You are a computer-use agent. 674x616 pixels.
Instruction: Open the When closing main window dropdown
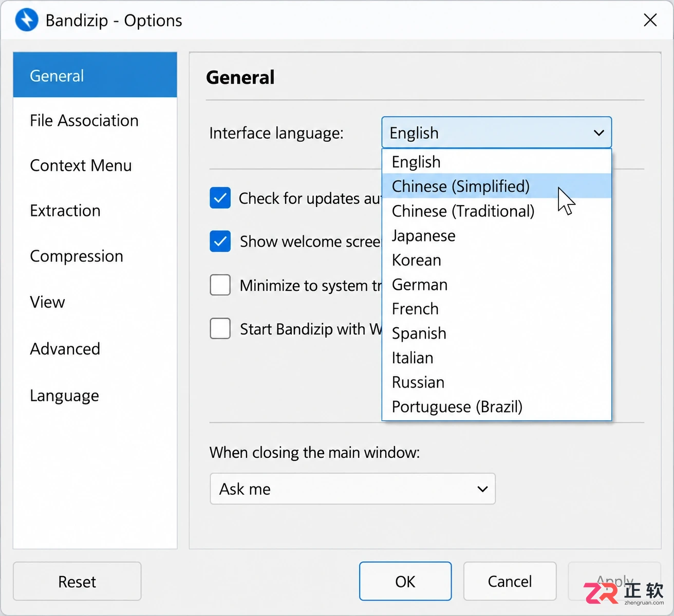pos(352,489)
